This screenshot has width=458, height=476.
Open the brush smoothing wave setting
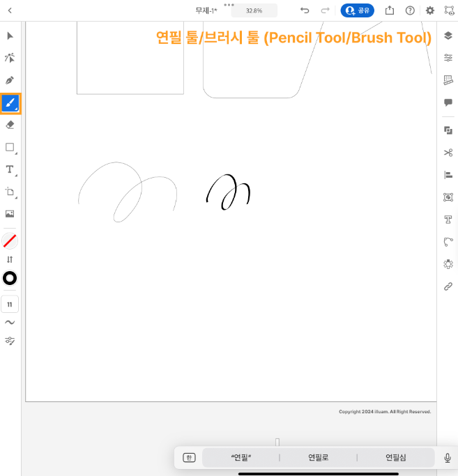(10, 322)
